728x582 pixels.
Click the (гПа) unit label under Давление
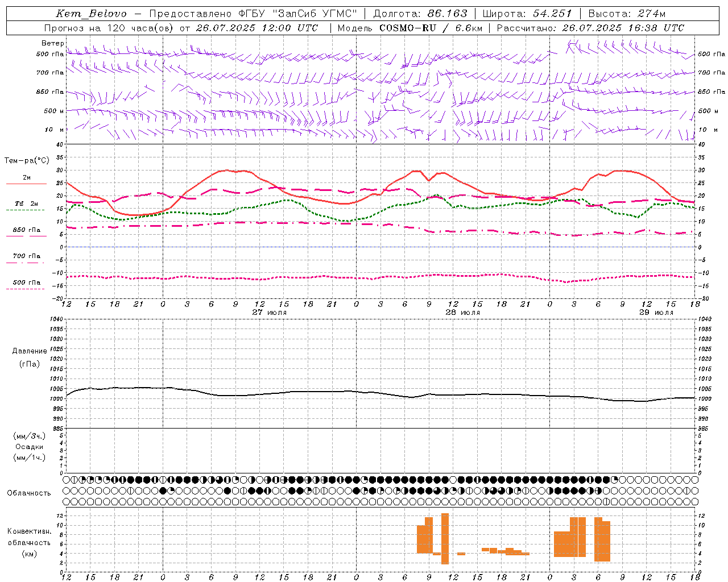coord(30,364)
